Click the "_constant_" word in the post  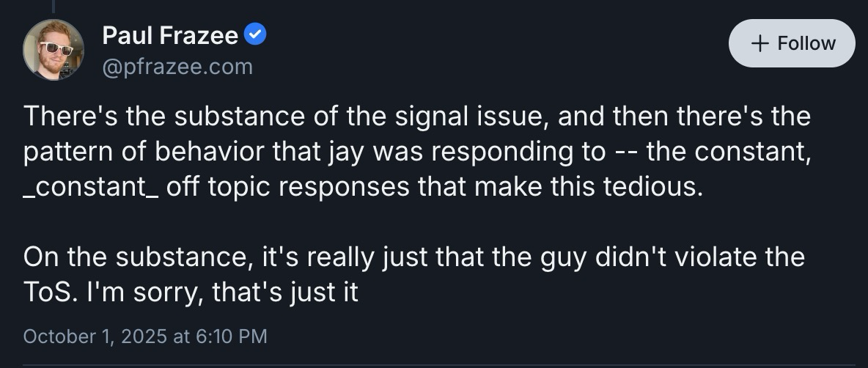(x=91, y=186)
